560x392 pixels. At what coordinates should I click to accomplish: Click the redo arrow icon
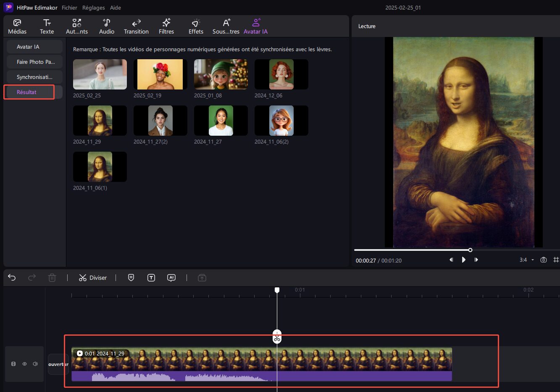(32, 277)
